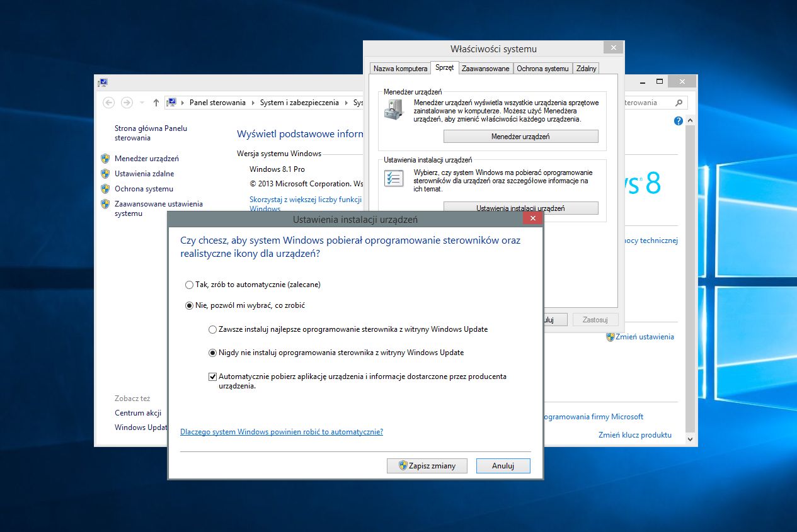Select 'Tak, zrób to automatycznie (zalecane)'

pyautogui.click(x=190, y=285)
